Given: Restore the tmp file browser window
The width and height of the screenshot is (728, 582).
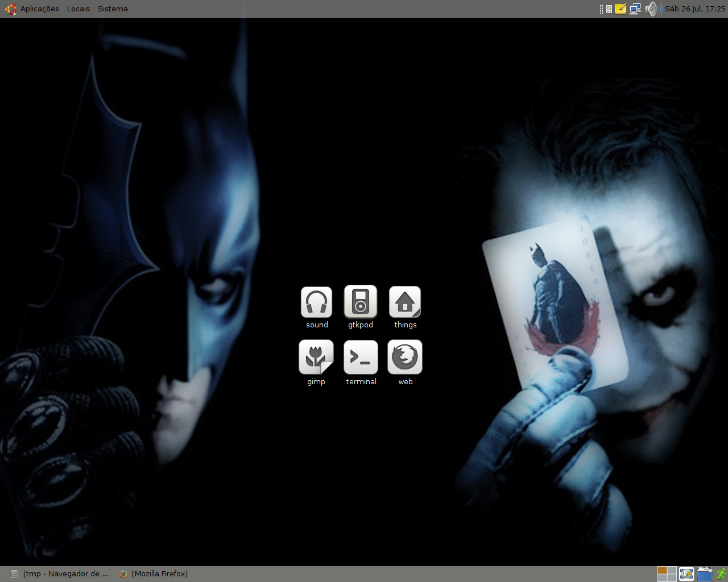Looking at the screenshot, I should (60, 574).
